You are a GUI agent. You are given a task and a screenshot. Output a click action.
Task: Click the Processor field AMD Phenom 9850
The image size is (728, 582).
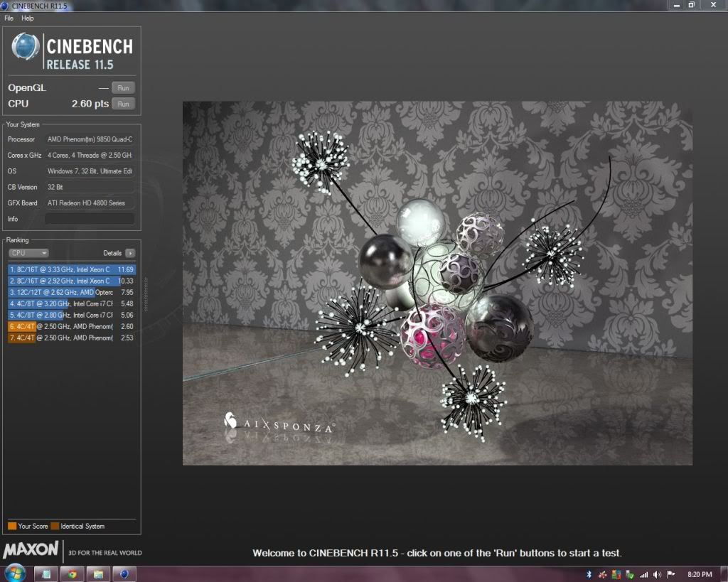coord(90,139)
